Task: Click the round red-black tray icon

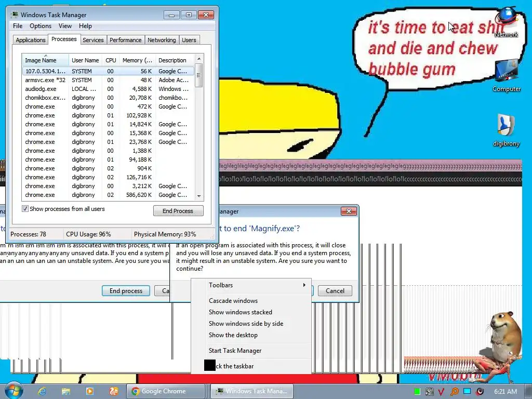Action: coord(480,392)
